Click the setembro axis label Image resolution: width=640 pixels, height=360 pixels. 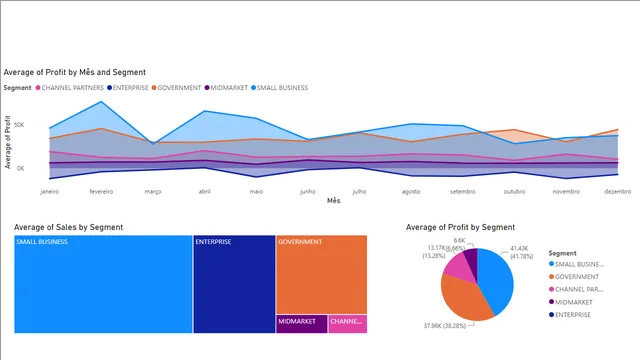(x=463, y=191)
